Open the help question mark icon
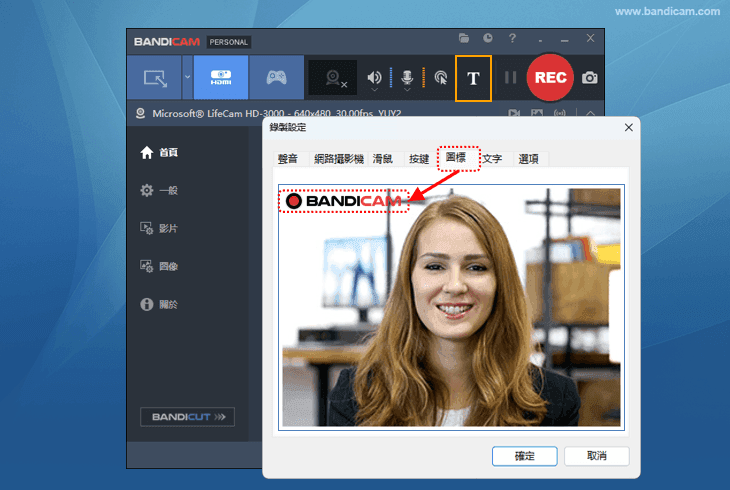This screenshot has height=490, width=730. pyautogui.click(x=512, y=38)
